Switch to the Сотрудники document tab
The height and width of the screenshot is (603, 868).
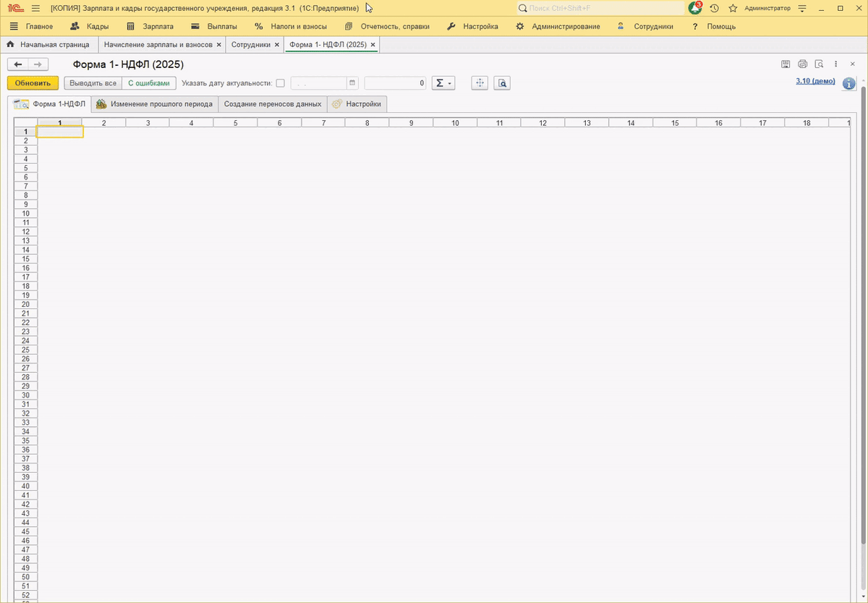click(250, 45)
